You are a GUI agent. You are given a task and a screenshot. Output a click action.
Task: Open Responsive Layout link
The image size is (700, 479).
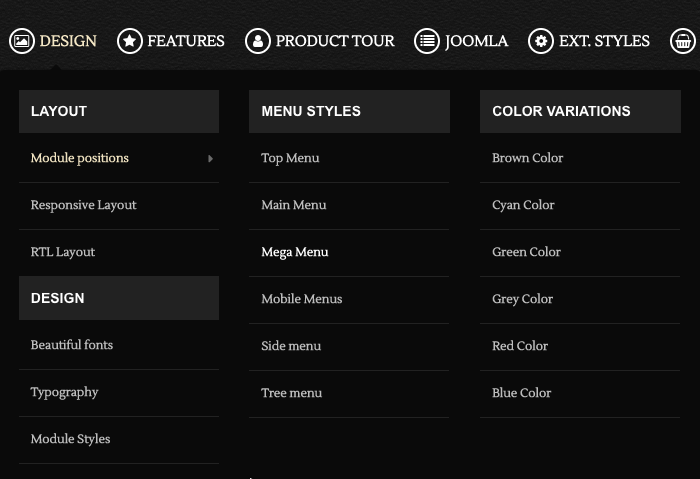click(x=83, y=205)
